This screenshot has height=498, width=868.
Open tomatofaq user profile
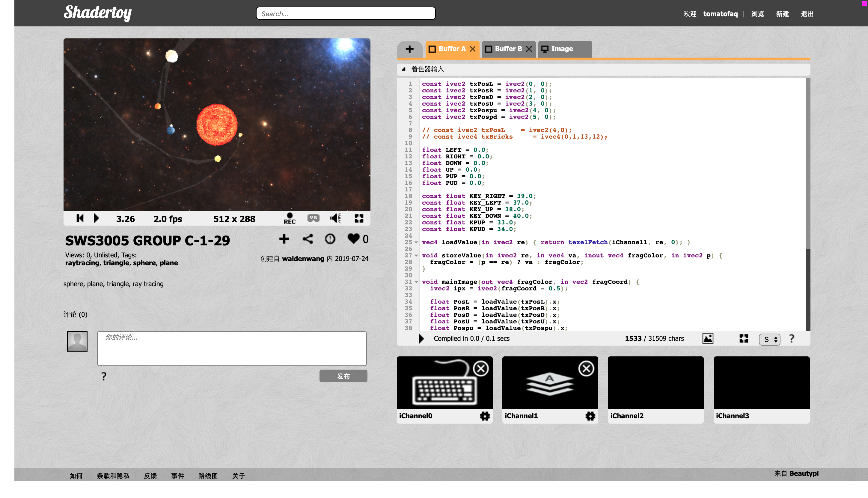click(720, 14)
